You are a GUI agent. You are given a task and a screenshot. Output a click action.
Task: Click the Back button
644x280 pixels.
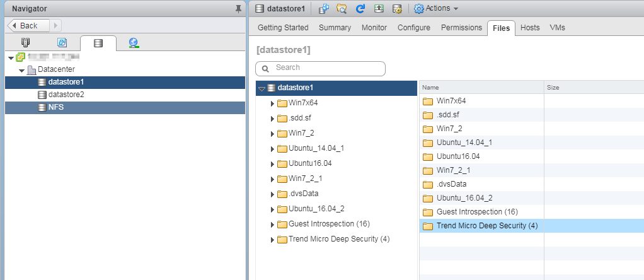coord(26,26)
